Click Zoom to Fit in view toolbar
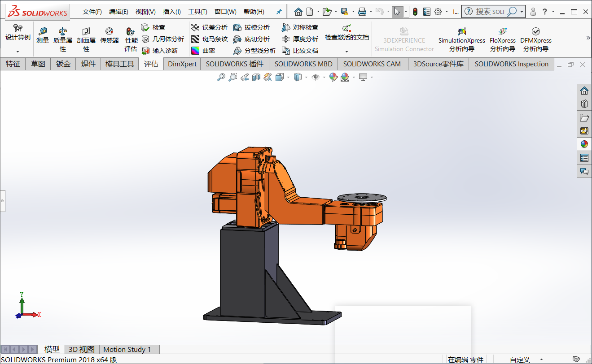Image resolution: width=592 pixels, height=364 pixels. [x=221, y=78]
